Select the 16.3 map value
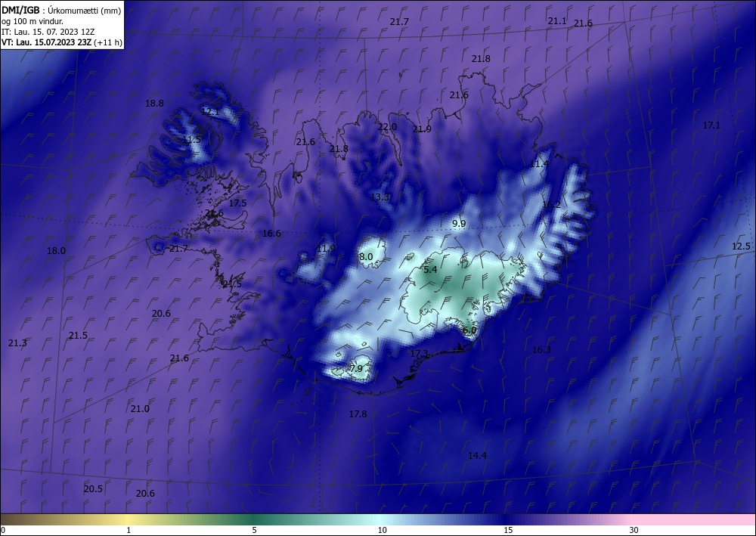 (x=541, y=350)
